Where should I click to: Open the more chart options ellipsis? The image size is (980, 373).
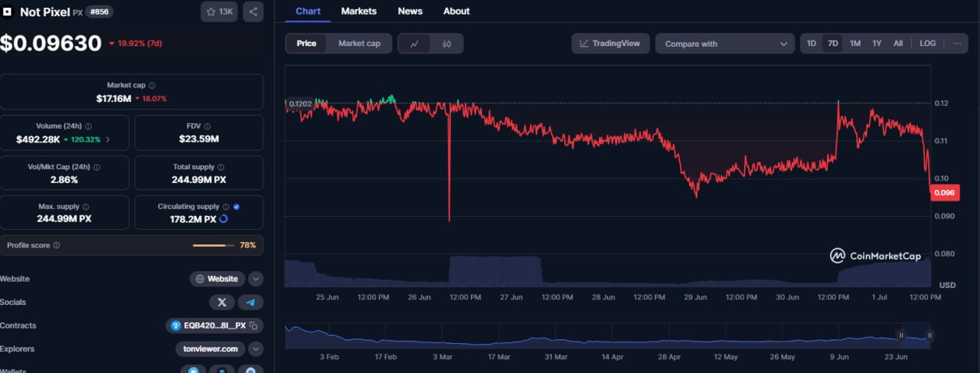pyautogui.click(x=957, y=44)
